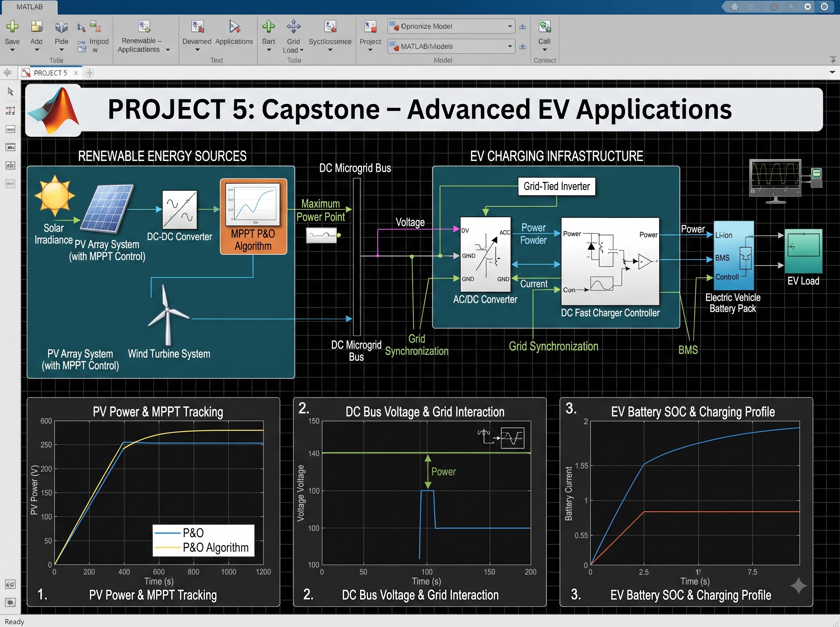The width and height of the screenshot is (840, 627).
Task: Close the PROJECT 5 tab
Action: (x=76, y=73)
